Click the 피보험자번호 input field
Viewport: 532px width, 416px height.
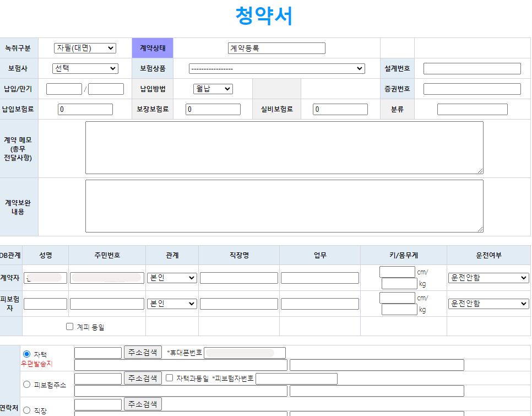(296, 379)
